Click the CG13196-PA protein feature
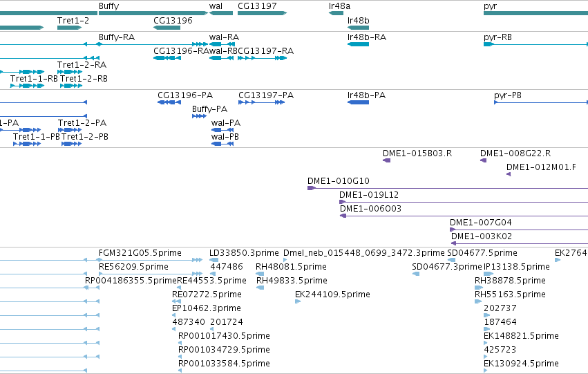The image size is (588, 374). [169, 102]
